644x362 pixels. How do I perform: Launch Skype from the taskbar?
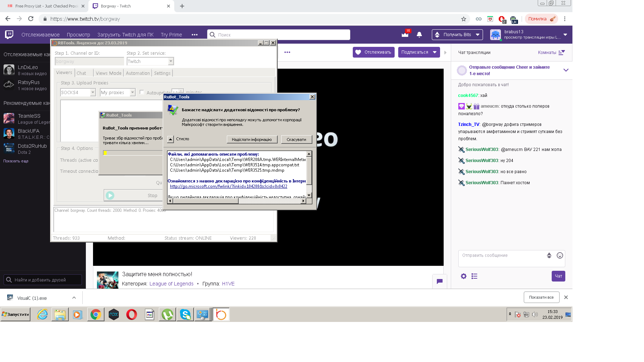[185, 315]
